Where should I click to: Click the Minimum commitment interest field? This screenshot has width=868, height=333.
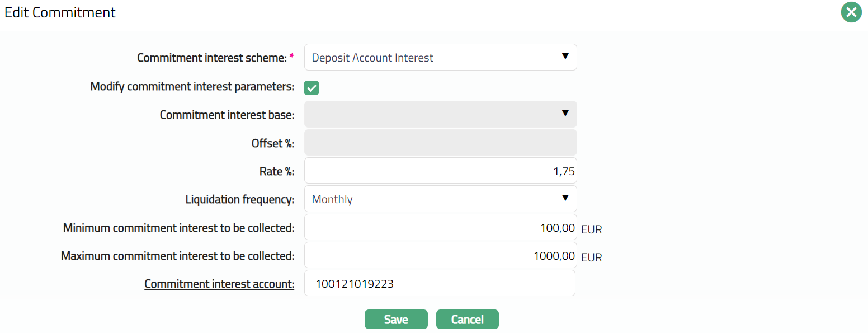click(440, 228)
